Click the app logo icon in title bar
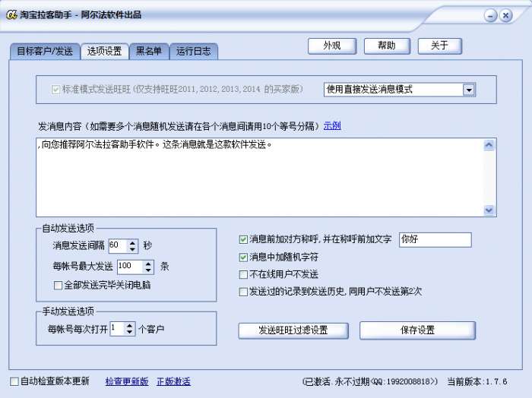The image size is (532, 398). 11,15
